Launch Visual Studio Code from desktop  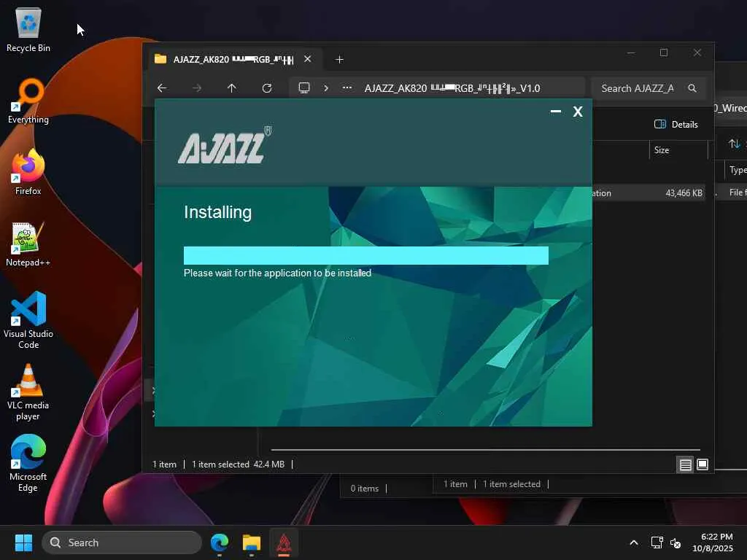coord(28,320)
